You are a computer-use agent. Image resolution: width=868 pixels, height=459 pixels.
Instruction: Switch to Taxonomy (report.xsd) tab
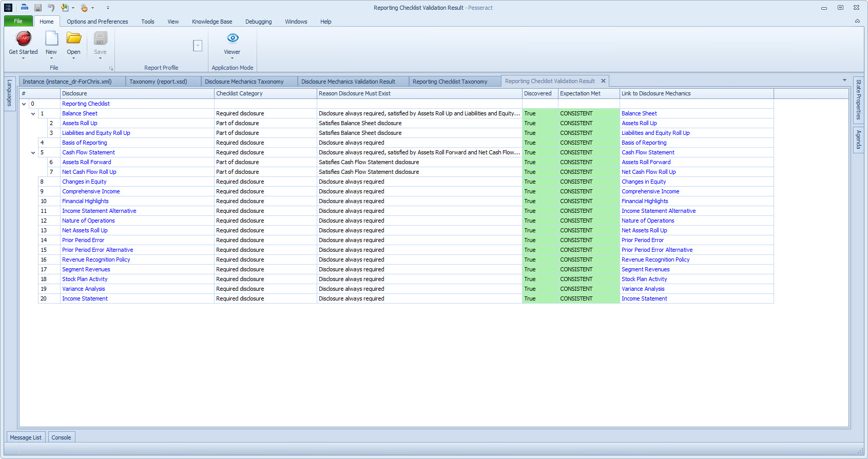(x=163, y=82)
